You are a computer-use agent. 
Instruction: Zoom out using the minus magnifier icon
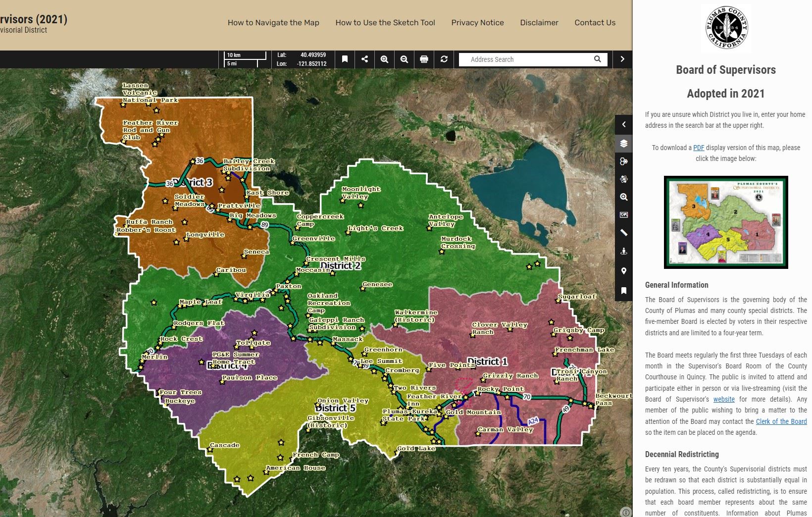(404, 59)
